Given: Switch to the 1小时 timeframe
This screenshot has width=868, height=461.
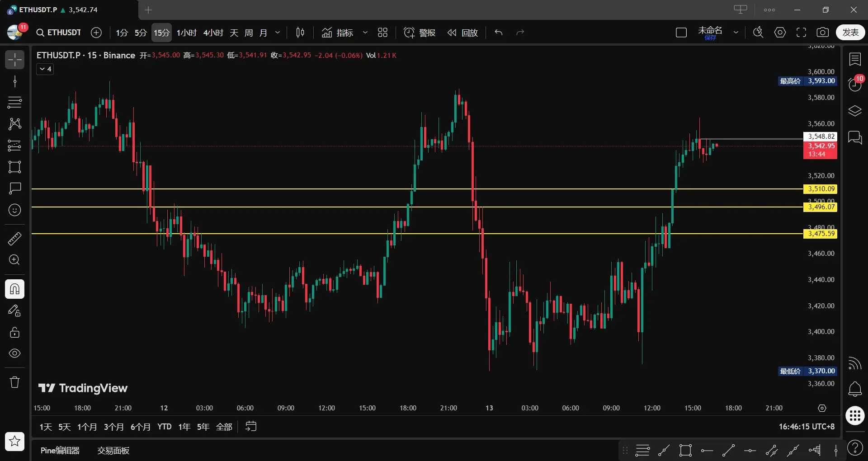Looking at the screenshot, I should pos(186,33).
